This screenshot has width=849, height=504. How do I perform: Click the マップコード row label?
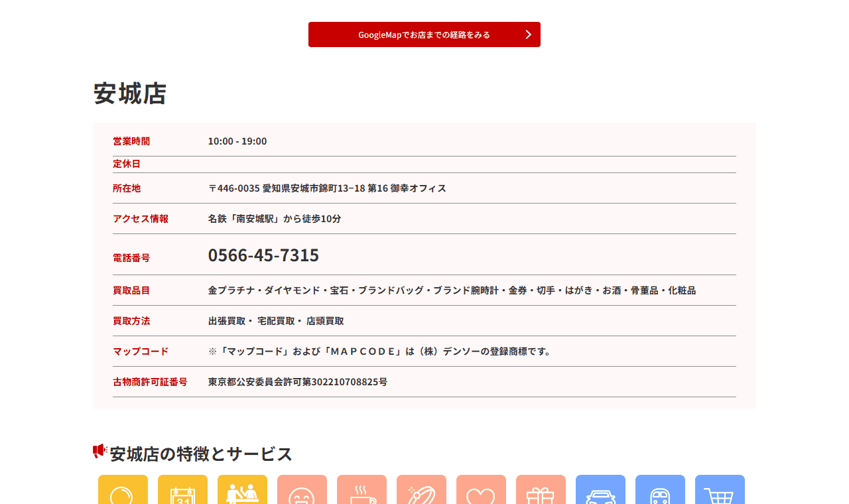pyautogui.click(x=141, y=351)
